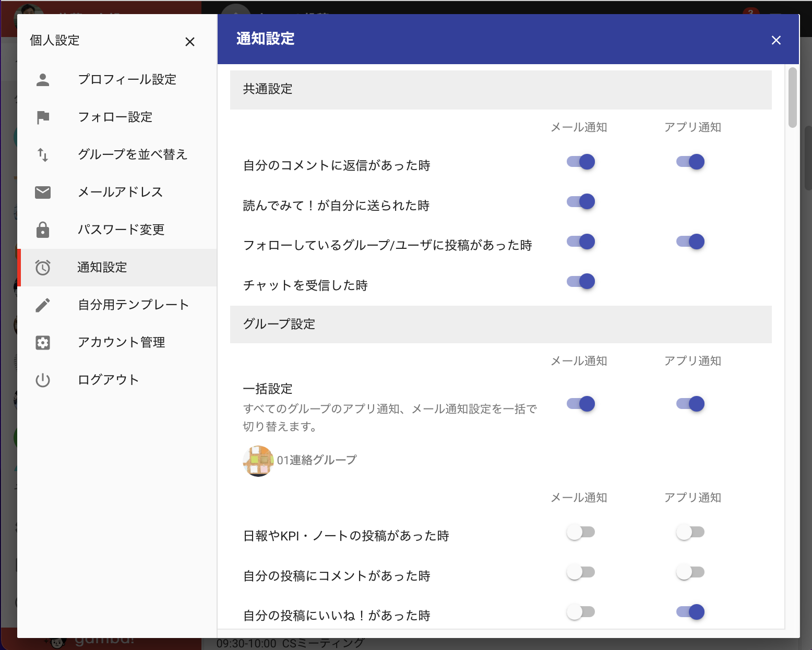Open アカウント管理 menu entry

click(x=117, y=343)
